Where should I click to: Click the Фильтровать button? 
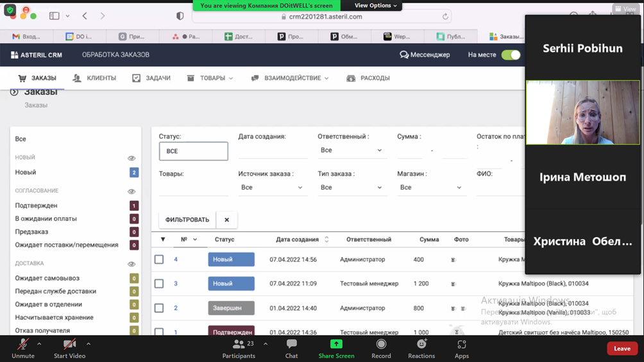187,220
